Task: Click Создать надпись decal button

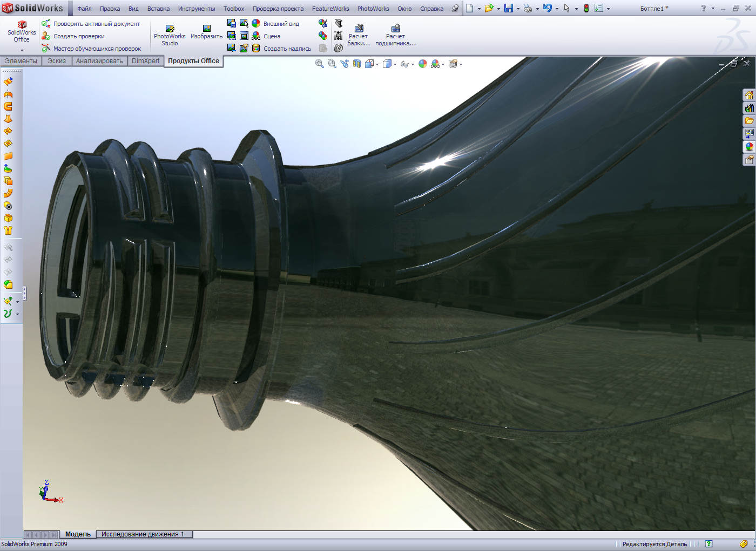Action: click(282, 49)
